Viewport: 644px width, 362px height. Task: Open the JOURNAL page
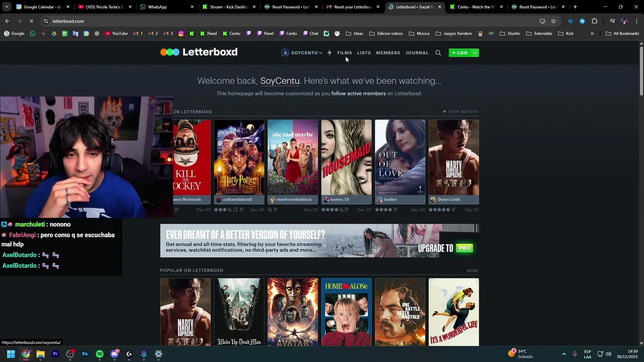pyautogui.click(x=417, y=53)
